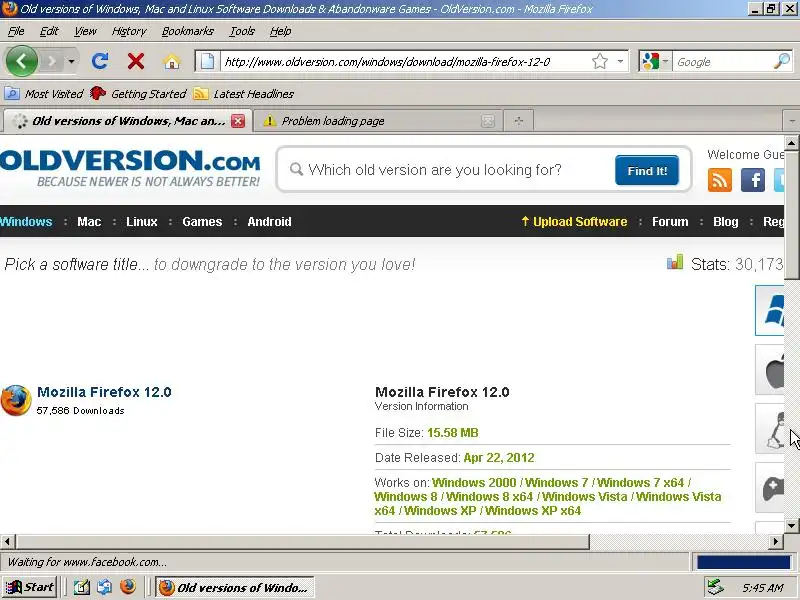The height and width of the screenshot is (600, 800).
Task: Open the View menu
Action: coord(85,32)
